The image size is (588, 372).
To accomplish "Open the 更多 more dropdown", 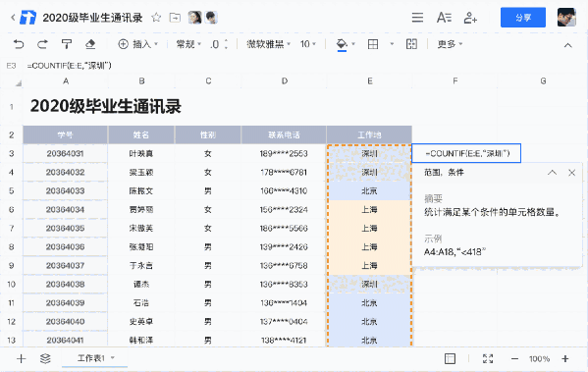I will click(x=450, y=44).
